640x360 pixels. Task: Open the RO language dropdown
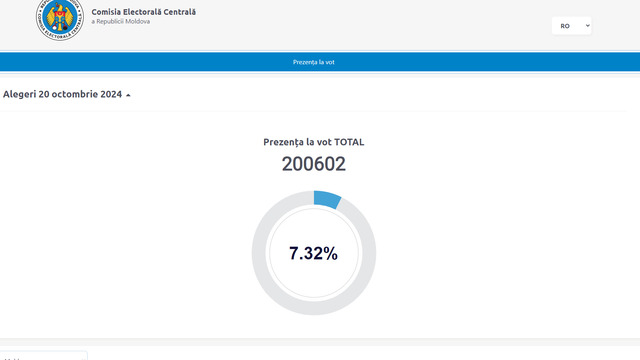(x=571, y=26)
